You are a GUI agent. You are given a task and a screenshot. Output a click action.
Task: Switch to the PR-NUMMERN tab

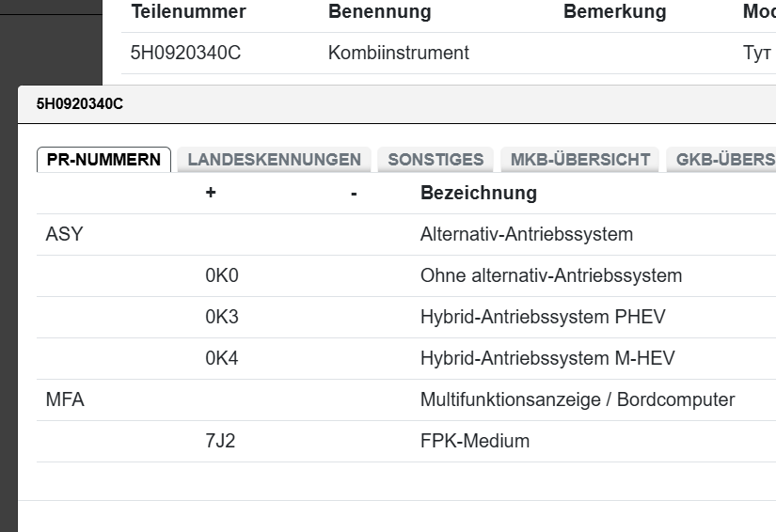pyautogui.click(x=103, y=160)
